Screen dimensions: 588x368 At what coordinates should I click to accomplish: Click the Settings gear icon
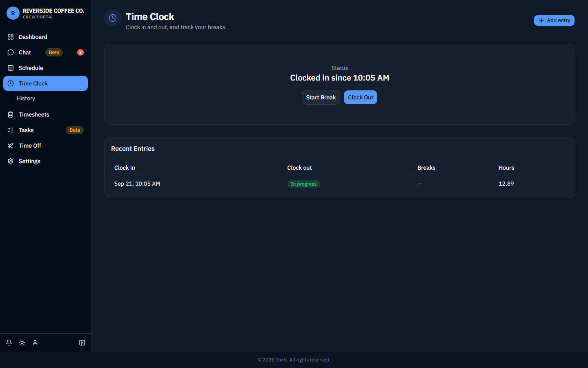(11, 161)
